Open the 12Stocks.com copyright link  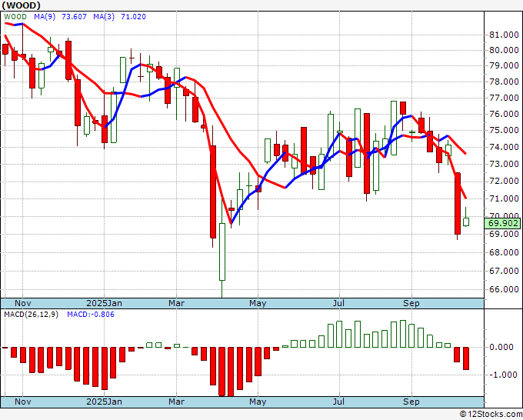pyautogui.click(x=491, y=414)
